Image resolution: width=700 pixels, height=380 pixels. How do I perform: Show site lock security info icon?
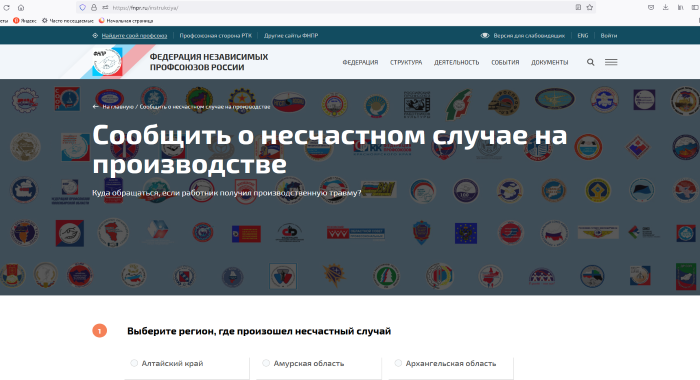pos(94,8)
